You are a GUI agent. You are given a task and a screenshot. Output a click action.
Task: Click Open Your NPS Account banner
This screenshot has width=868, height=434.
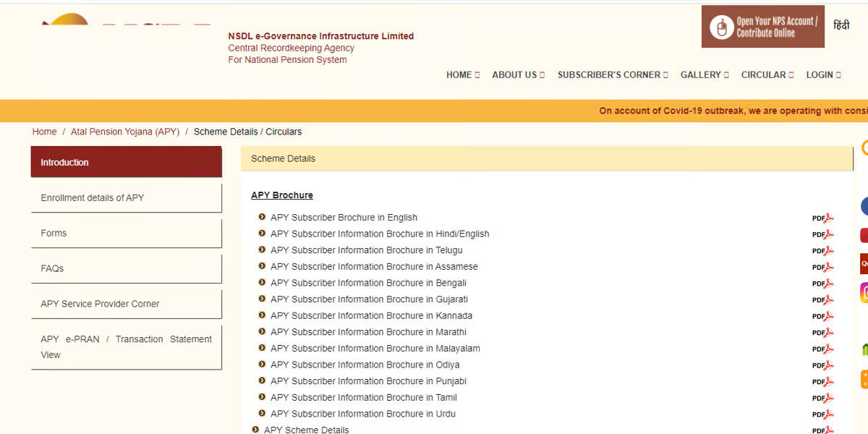(762, 27)
